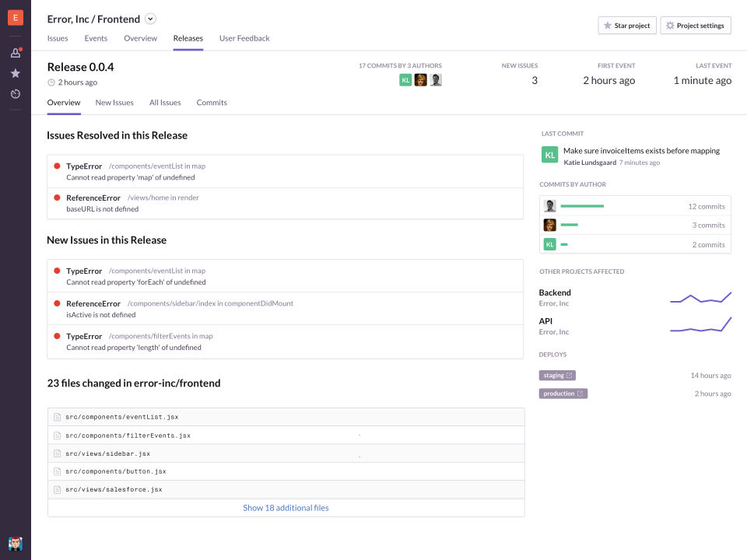Select the Backend project sparkline graph
747x560 pixels.
[700, 299]
